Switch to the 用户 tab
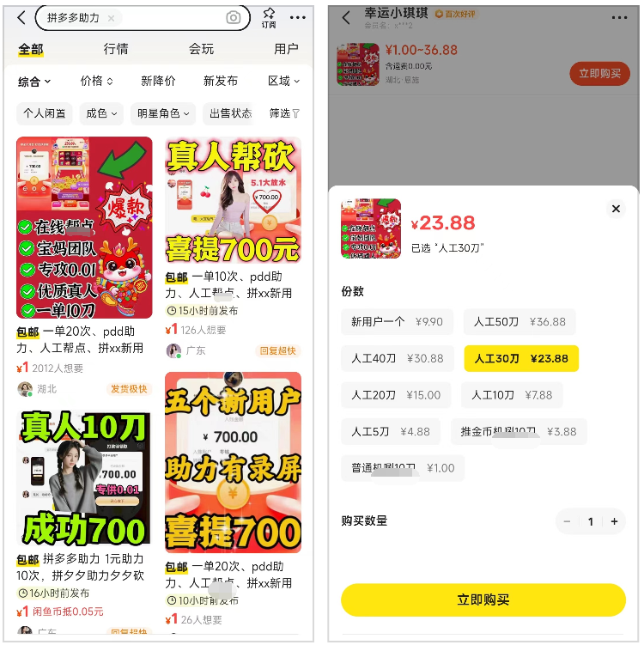The width and height of the screenshot is (644, 645). (x=286, y=49)
